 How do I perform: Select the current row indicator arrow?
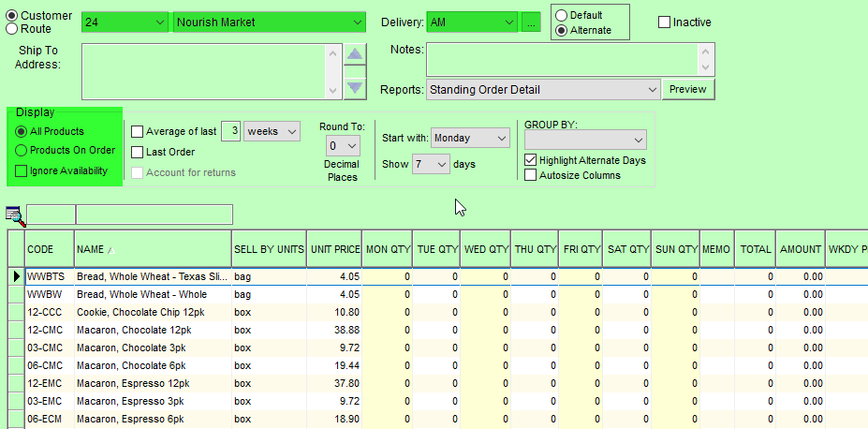click(x=17, y=276)
